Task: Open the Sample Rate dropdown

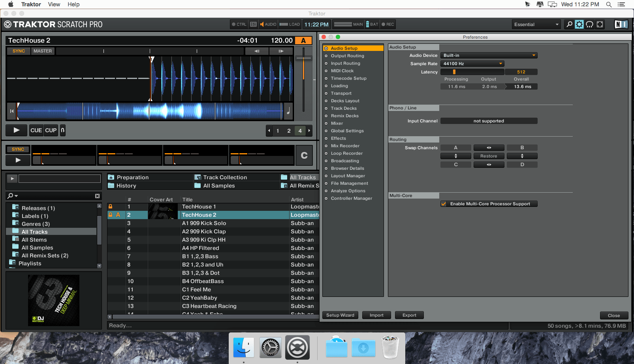Action: pyautogui.click(x=472, y=64)
